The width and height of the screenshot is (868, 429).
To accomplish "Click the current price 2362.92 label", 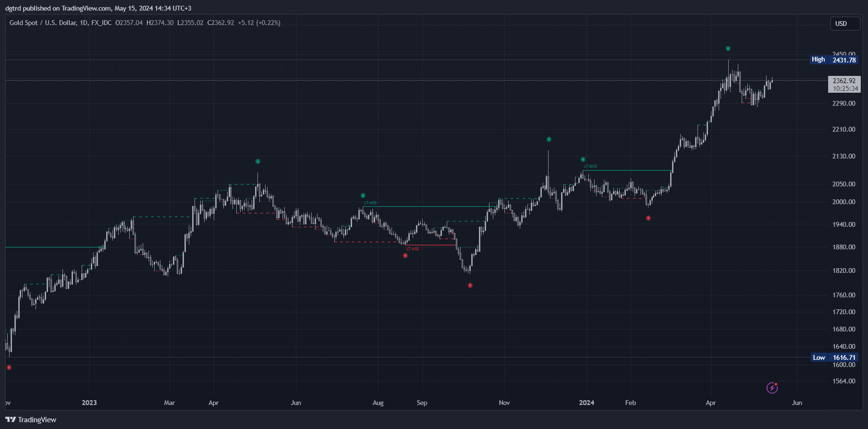I will 844,84.
